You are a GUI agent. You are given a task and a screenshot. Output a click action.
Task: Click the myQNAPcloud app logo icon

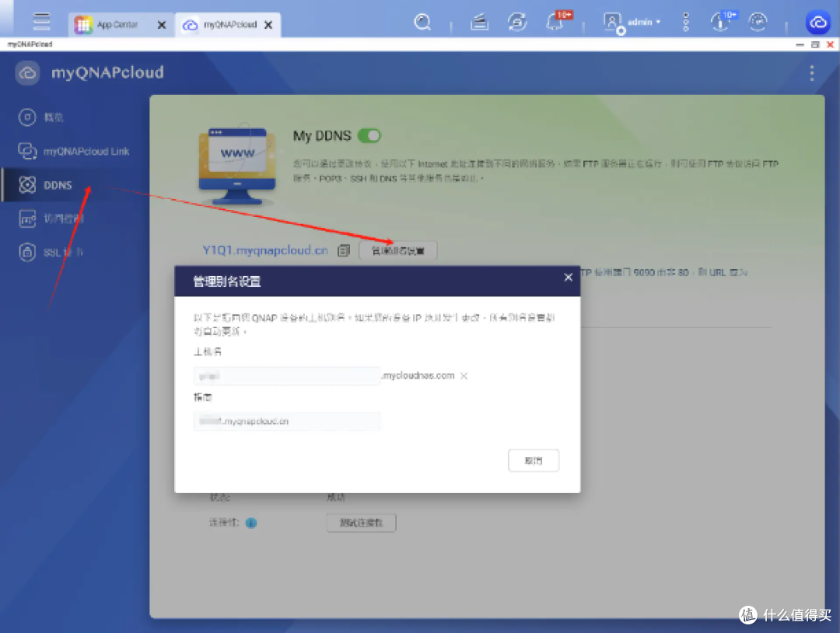pos(28,73)
